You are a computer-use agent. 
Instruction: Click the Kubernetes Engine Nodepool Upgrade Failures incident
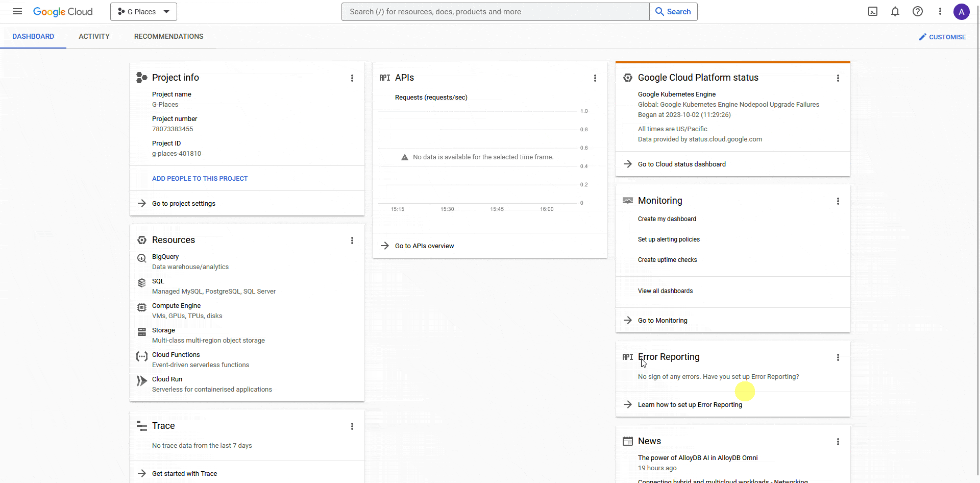point(728,105)
